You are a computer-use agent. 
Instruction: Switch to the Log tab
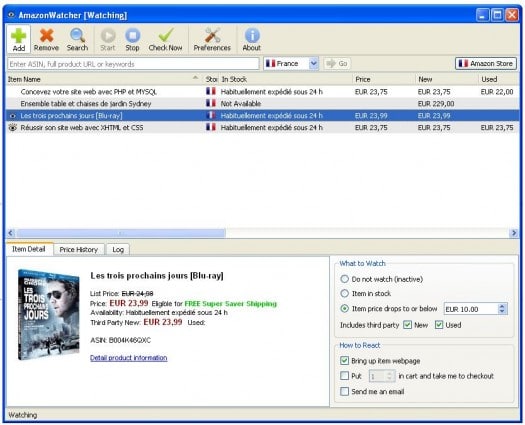pos(118,250)
